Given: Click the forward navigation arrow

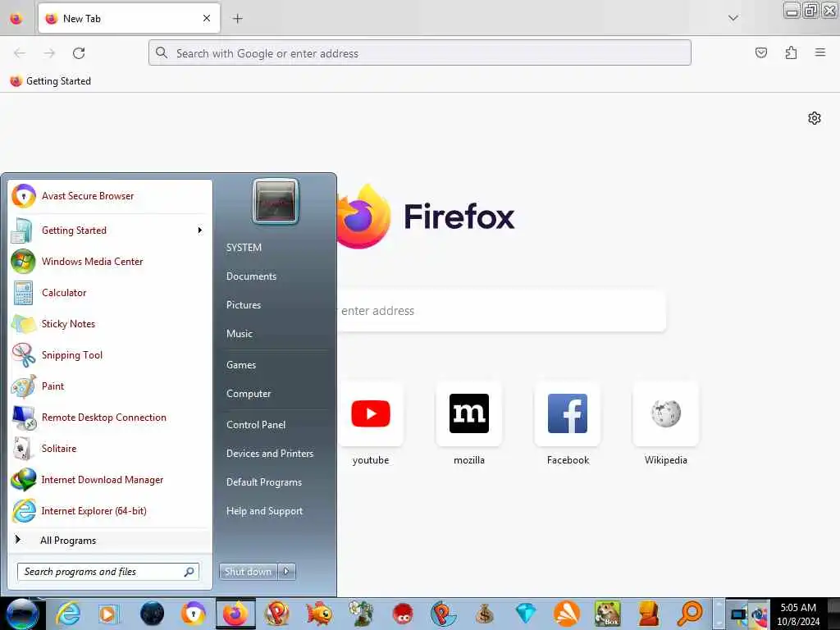Looking at the screenshot, I should [49, 53].
